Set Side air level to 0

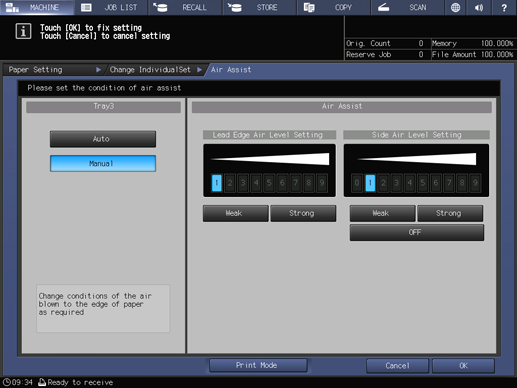pos(357,183)
